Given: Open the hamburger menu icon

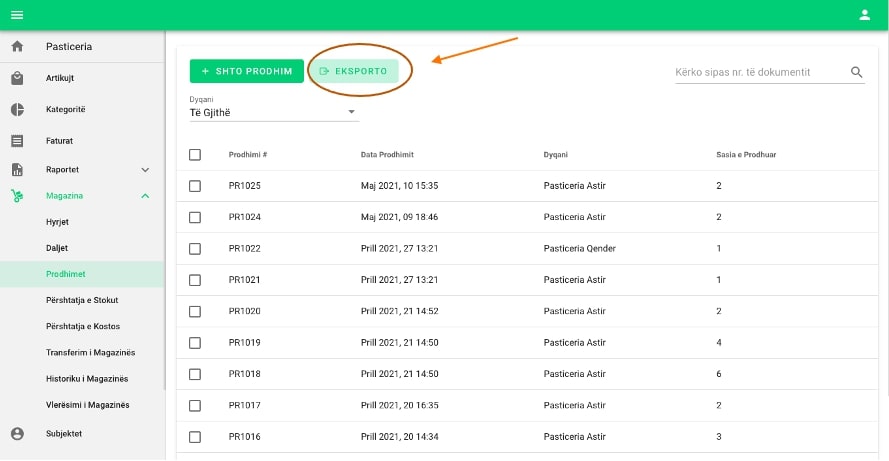Looking at the screenshot, I should (x=17, y=14).
